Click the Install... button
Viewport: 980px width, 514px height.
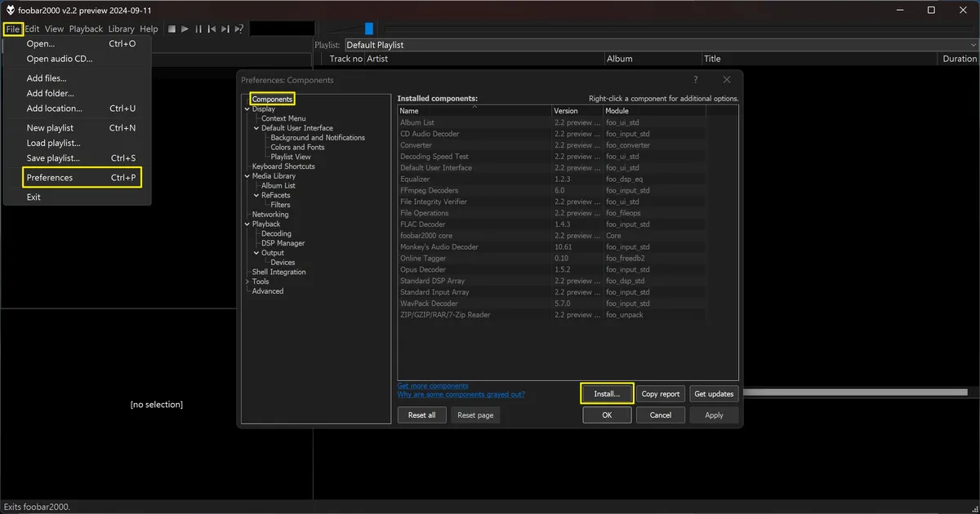pos(607,393)
